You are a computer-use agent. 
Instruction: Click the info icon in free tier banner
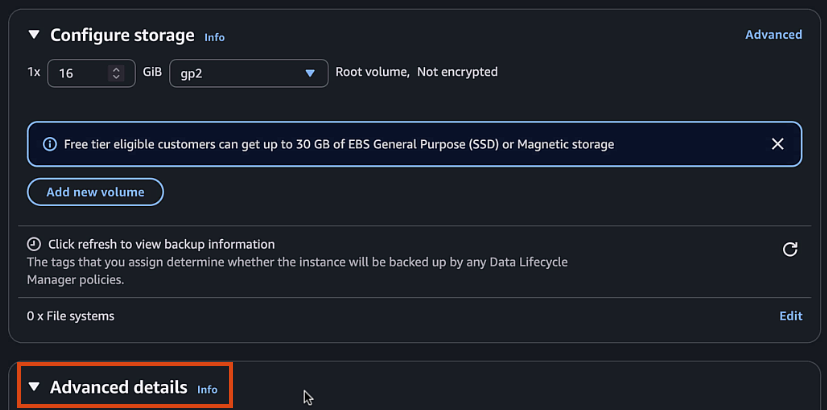pos(50,144)
